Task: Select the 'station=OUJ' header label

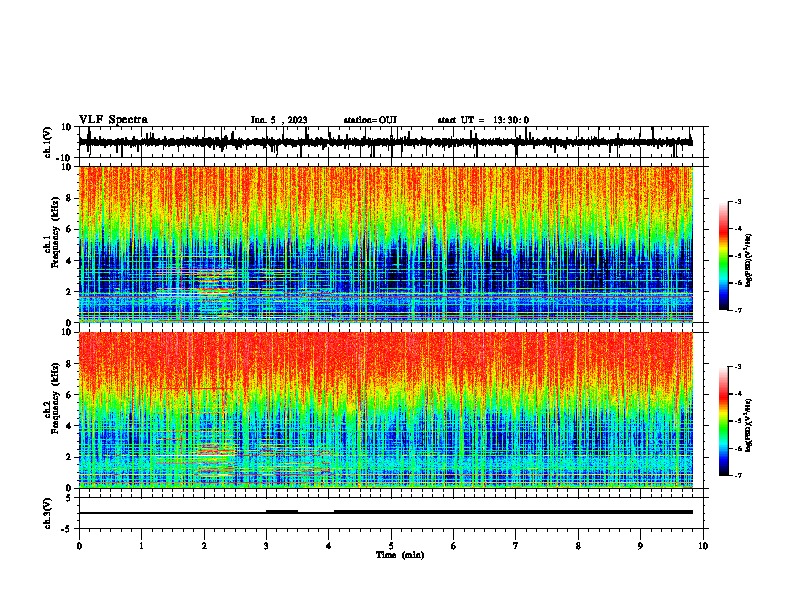Action: coord(370,120)
